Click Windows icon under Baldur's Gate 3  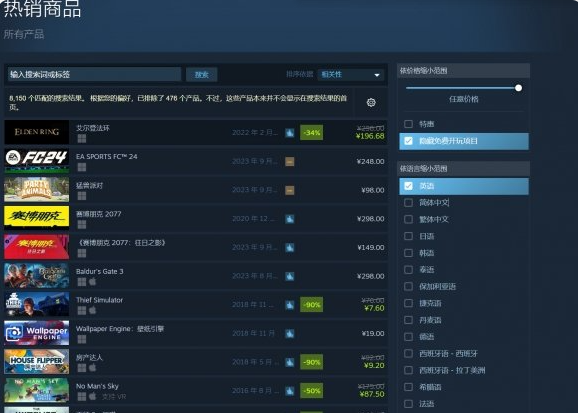coord(82,282)
